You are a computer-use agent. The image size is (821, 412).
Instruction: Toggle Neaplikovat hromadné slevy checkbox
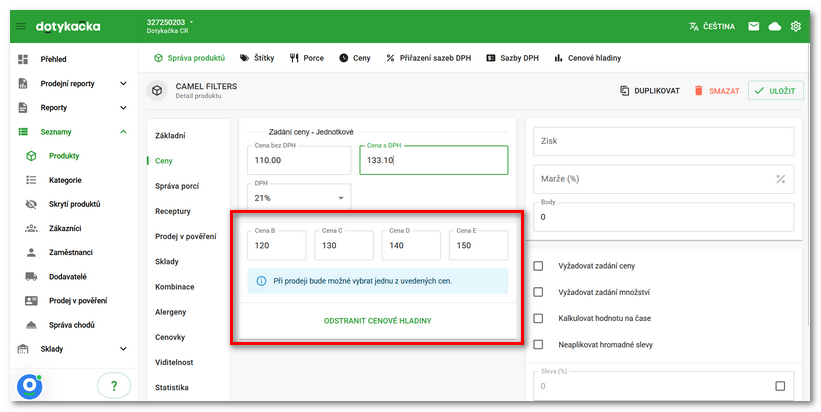539,345
